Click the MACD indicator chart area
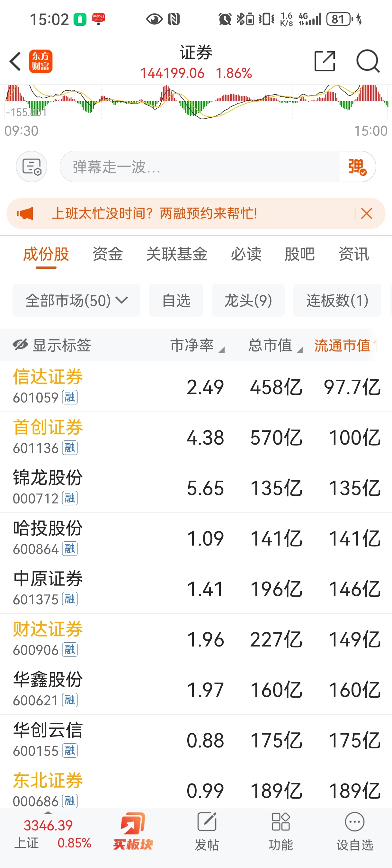The width and height of the screenshot is (392, 868). coord(196,102)
